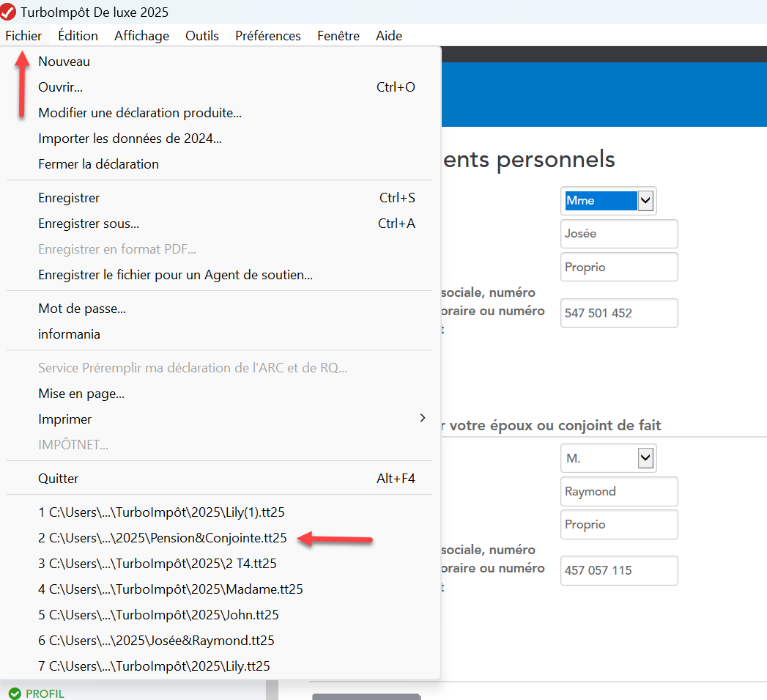Expand the Imprimer submenu
The width and height of the screenshot is (767, 700).
pyautogui.click(x=220, y=419)
